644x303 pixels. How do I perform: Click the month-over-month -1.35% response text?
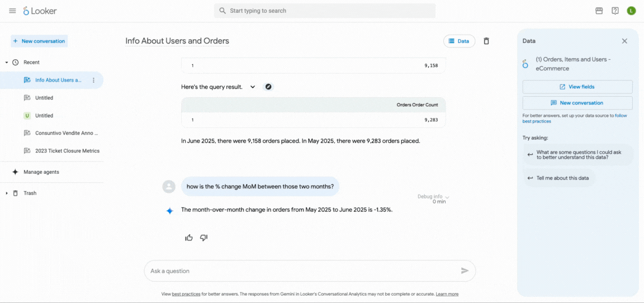[287, 210]
